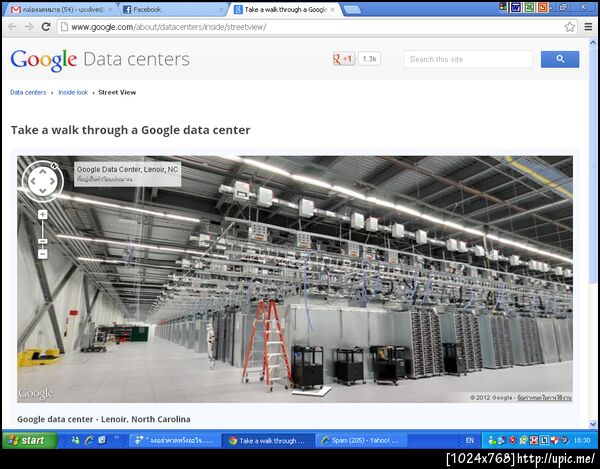The height and width of the screenshot is (469, 600).
Task: Reload the page with the refresh icon
Action: coord(46,27)
